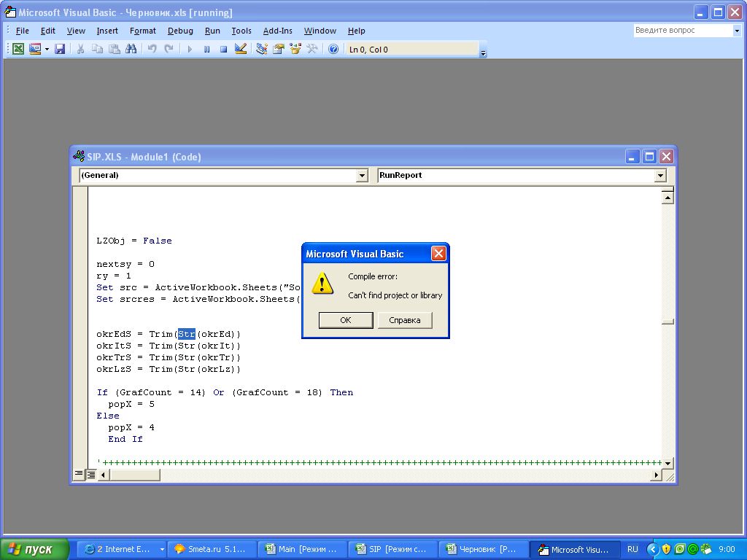Click the horizontal scrollbar thumb in code window

tap(135, 474)
